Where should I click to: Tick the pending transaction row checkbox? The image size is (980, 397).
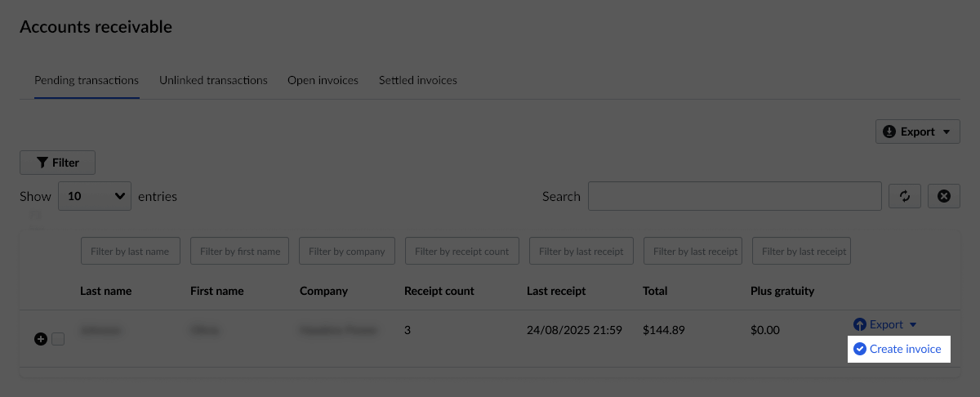point(58,339)
